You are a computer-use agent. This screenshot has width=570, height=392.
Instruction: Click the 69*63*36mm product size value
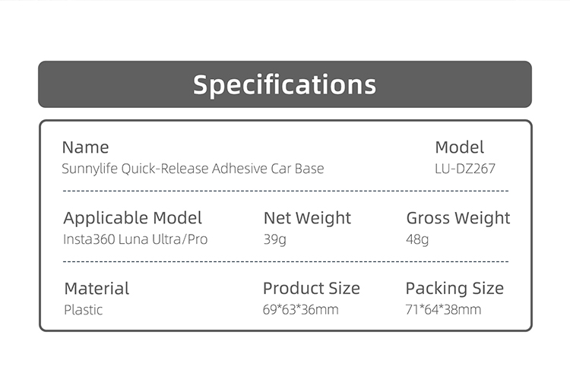pyautogui.click(x=301, y=309)
